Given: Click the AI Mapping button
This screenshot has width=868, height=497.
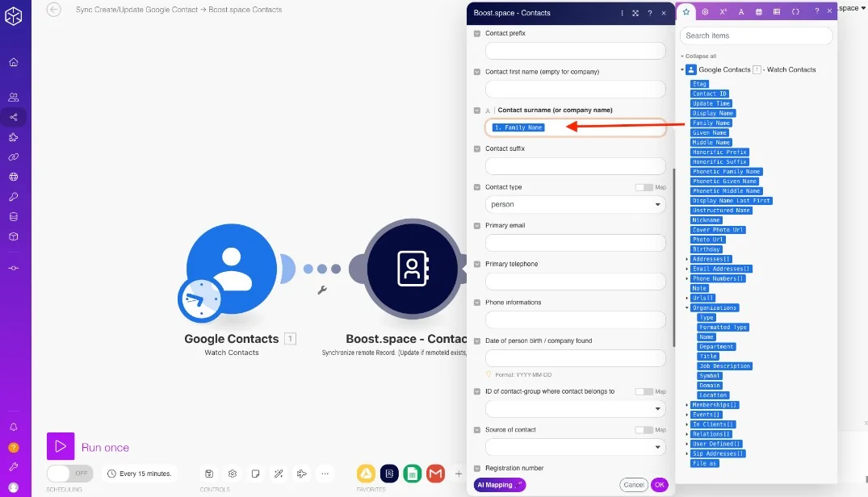Looking at the screenshot, I should point(499,485).
